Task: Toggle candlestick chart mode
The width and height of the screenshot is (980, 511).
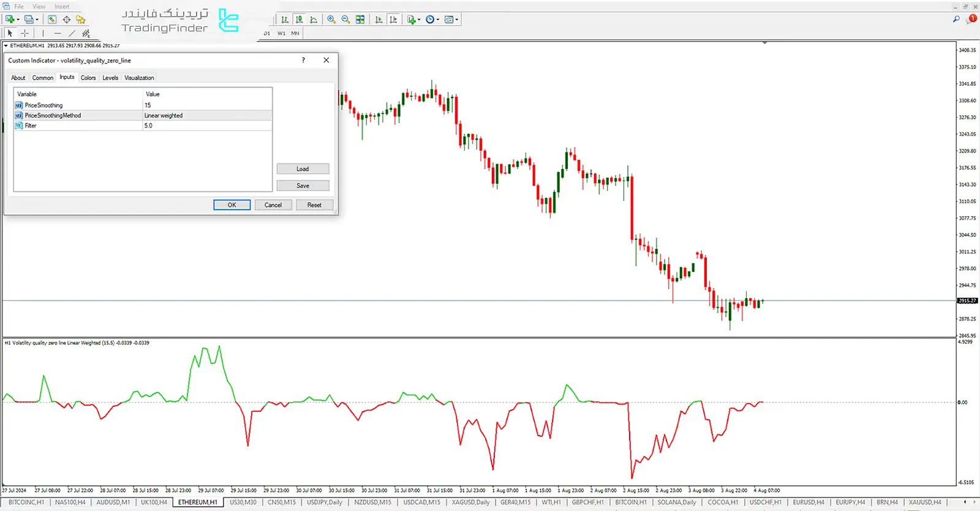Action: tap(299, 20)
